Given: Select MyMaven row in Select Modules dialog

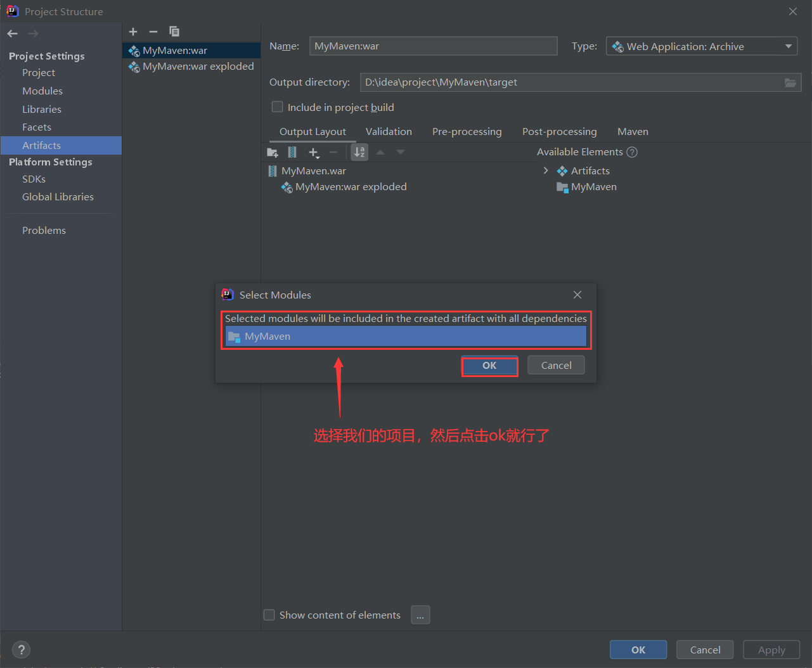Looking at the screenshot, I should 406,337.
